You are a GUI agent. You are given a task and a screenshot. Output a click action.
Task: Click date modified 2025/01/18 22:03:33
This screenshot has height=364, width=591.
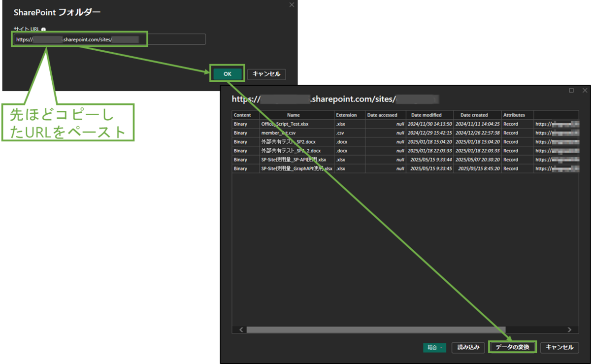pos(429,151)
